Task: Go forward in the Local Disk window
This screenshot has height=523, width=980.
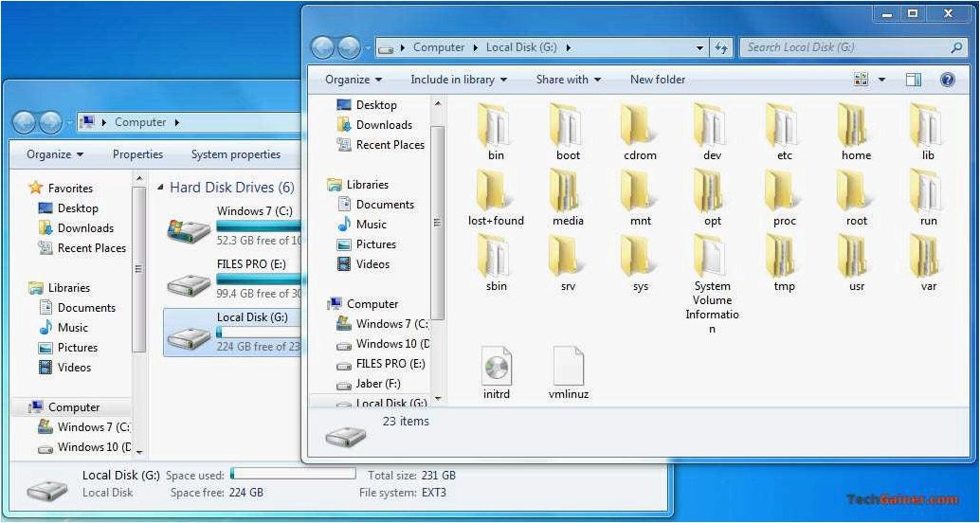Action: point(349,47)
